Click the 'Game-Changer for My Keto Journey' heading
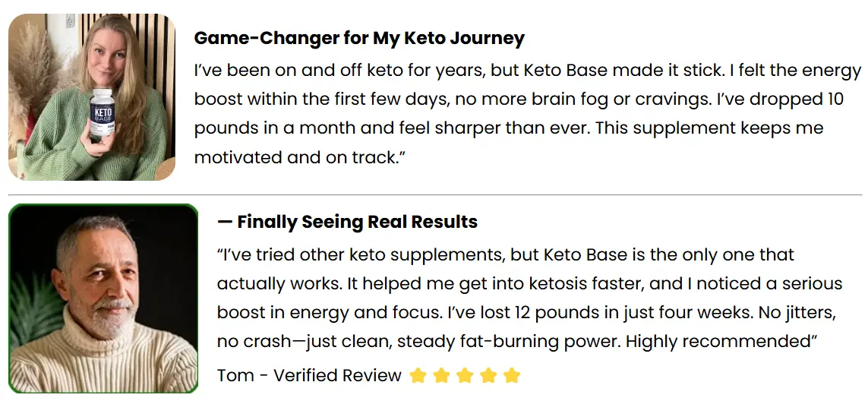 (359, 38)
